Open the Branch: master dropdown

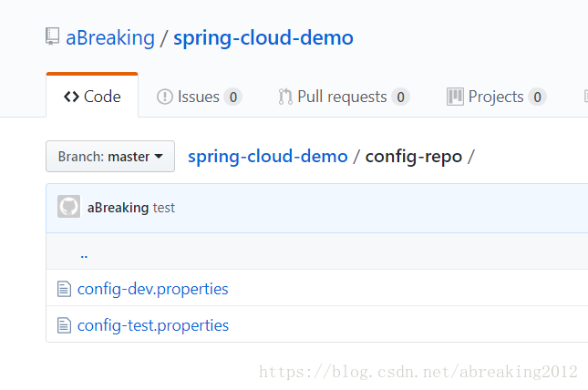110,157
